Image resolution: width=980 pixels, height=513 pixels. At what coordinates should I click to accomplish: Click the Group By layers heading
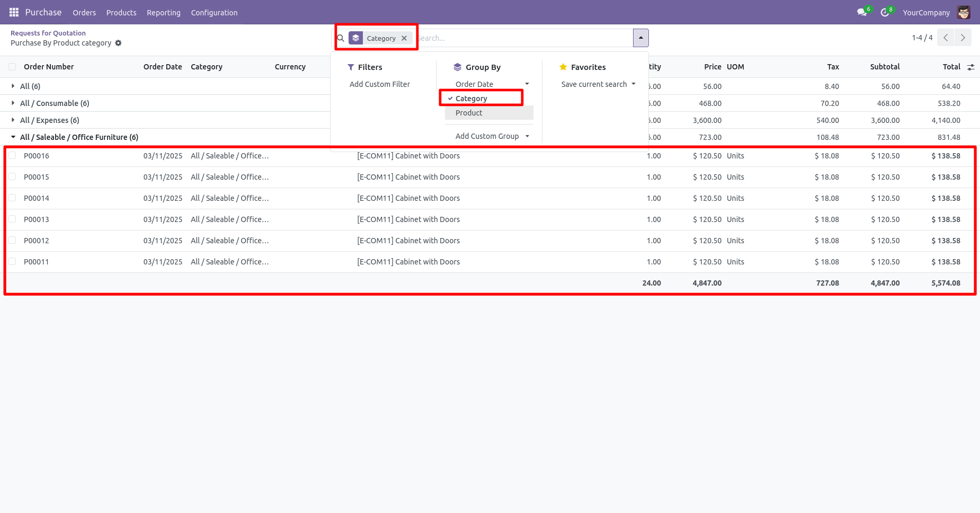(x=477, y=67)
